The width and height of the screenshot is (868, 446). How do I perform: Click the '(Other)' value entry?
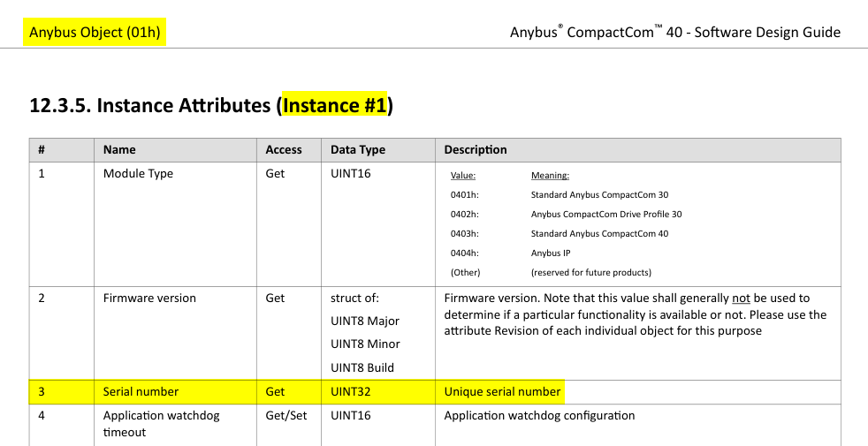(465, 272)
